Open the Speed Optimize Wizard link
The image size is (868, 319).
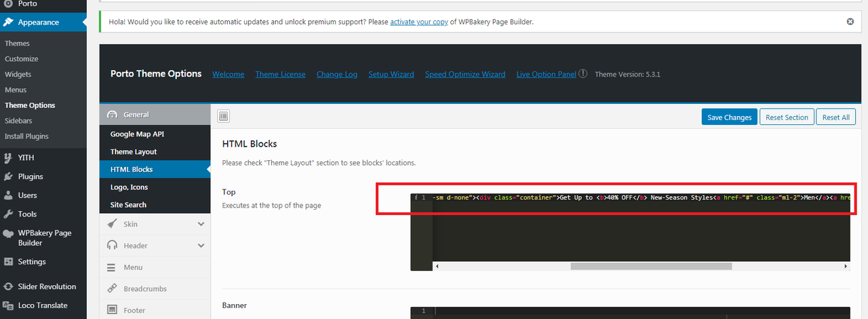(x=465, y=74)
